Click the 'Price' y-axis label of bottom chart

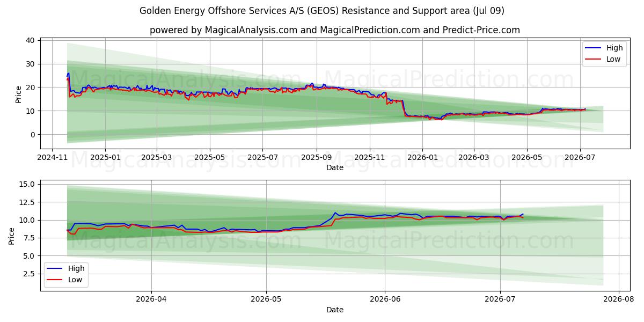(12, 236)
